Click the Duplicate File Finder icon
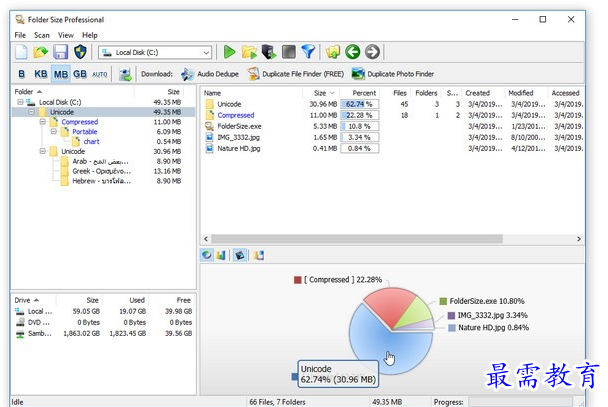608x407 pixels. pyautogui.click(x=253, y=74)
